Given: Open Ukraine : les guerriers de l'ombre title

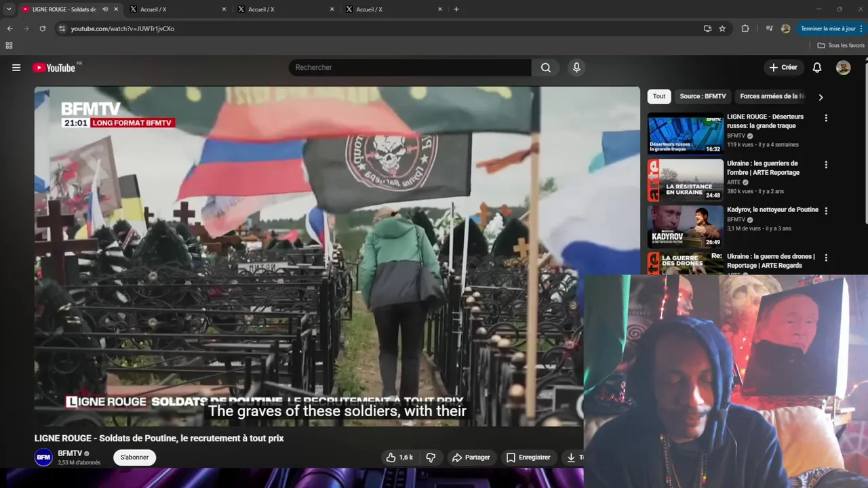Looking at the screenshot, I should point(763,168).
